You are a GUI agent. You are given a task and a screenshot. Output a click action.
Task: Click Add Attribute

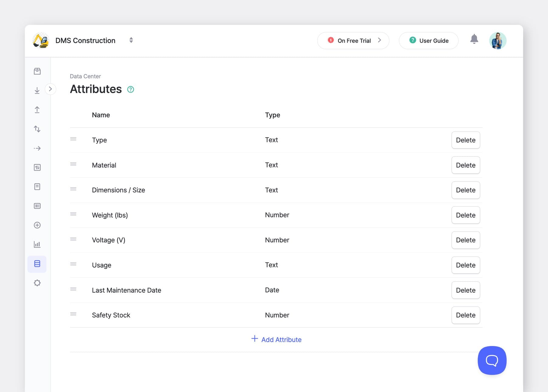276,339
